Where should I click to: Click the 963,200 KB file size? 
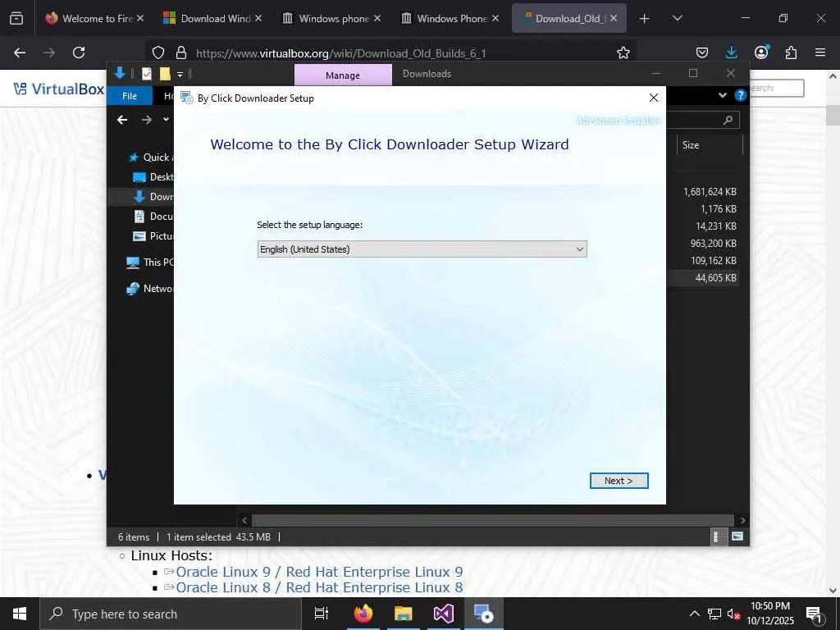713,243
